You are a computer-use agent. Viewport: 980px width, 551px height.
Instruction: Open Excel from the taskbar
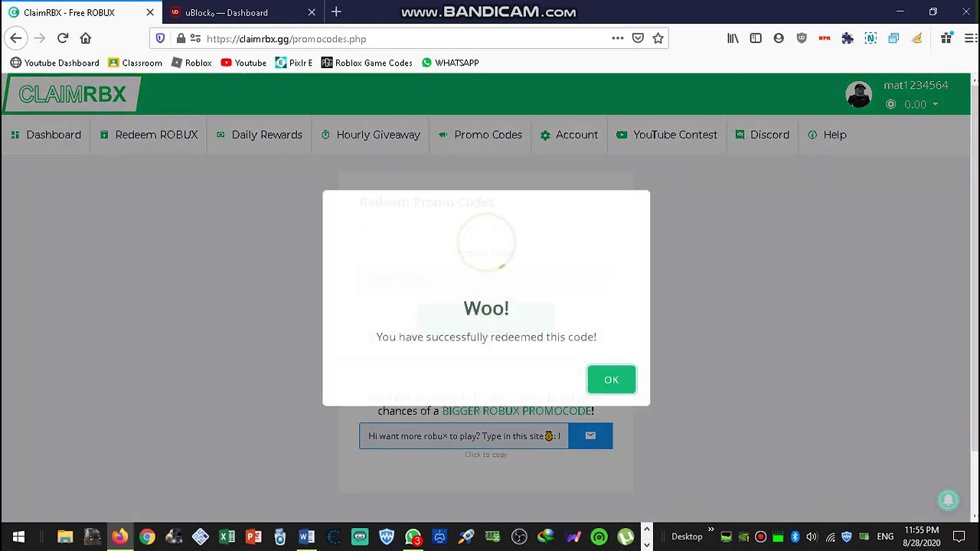tap(227, 537)
